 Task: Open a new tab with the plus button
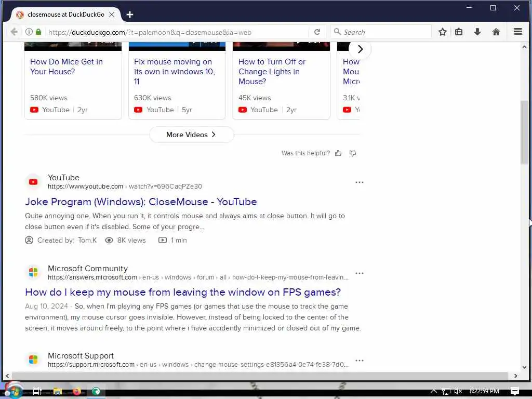pos(129,15)
